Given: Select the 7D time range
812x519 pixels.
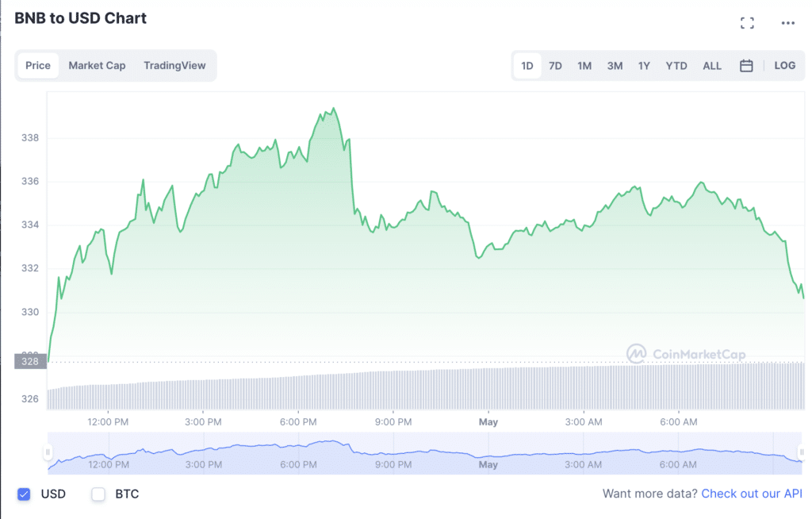Looking at the screenshot, I should pyautogui.click(x=555, y=66).
